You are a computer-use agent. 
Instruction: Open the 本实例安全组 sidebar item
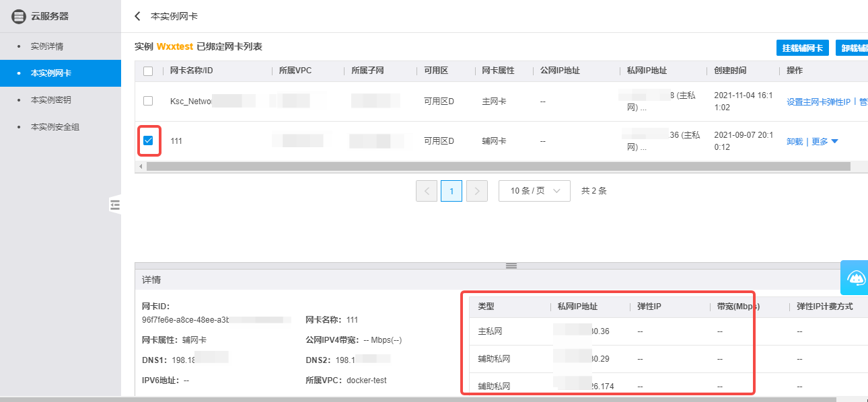(x=55, y=127)
